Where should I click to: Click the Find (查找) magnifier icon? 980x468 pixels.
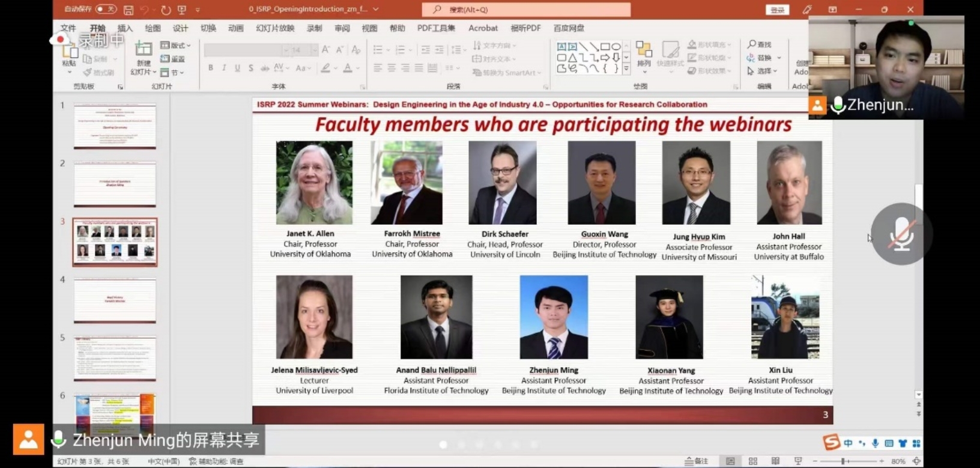pyautogui.click(x=752, y=44)
